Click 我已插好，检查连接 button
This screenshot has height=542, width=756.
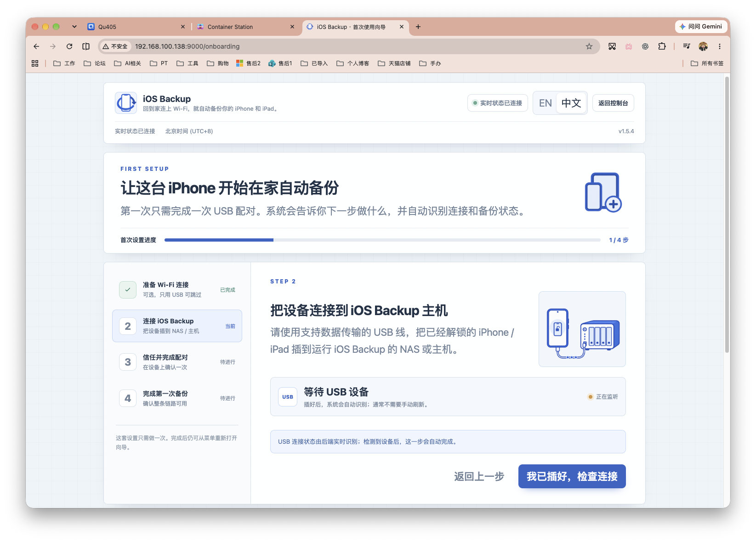click(x=572, y=476)
